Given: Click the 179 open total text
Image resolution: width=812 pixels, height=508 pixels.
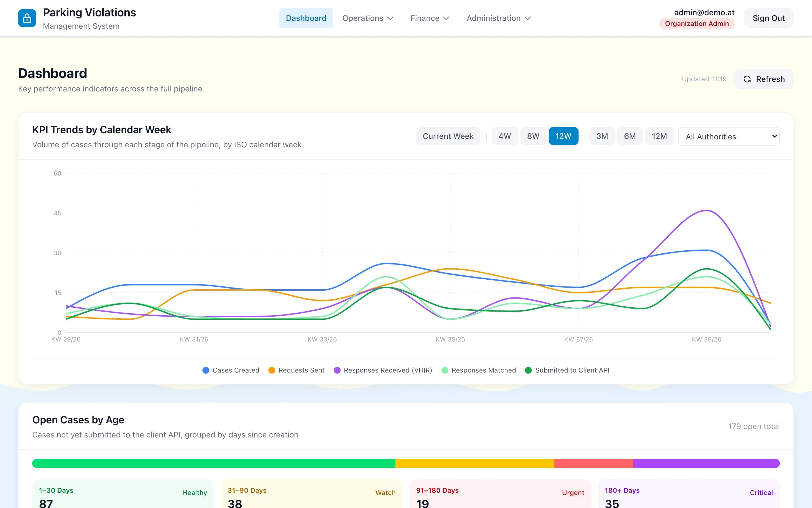Looking at the screenshot, I should (x=754, y=426).
